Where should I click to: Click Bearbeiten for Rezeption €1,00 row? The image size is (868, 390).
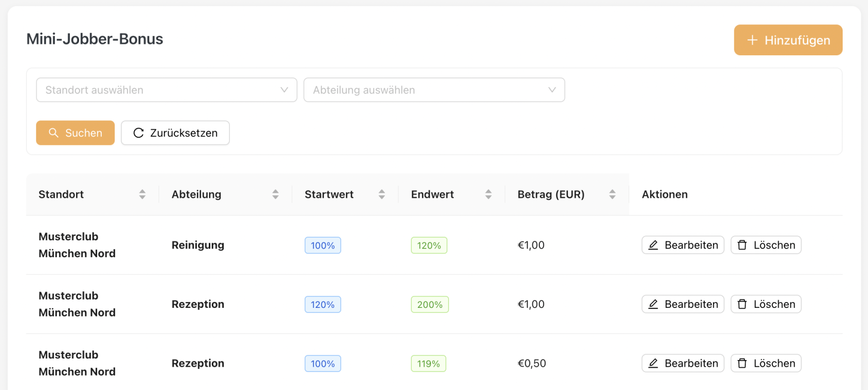[x=683, y=304]
